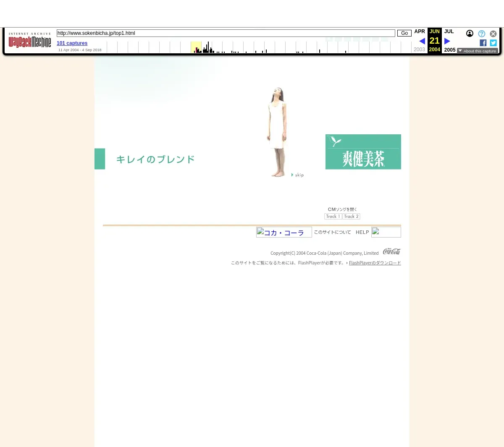Open the HELP link in footer
Image resolution: width=504 pixels, height=447 pixels.
pyautogui.click(x=362, y=232)
